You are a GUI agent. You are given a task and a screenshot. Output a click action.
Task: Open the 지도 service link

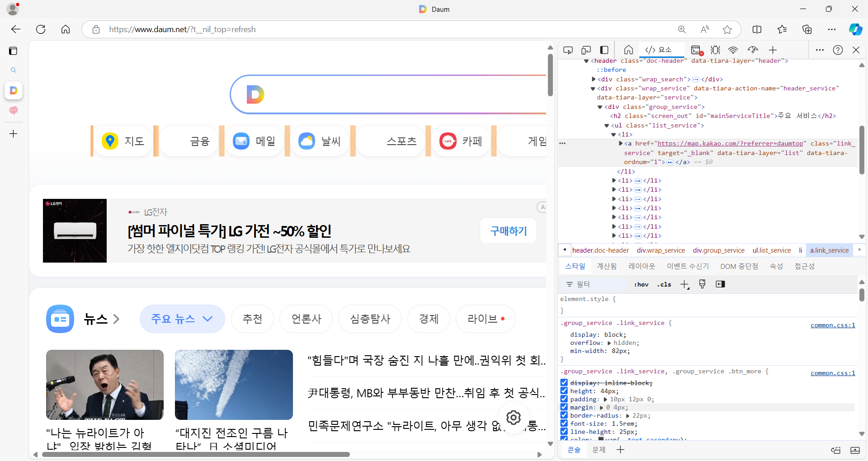point(123,141)
